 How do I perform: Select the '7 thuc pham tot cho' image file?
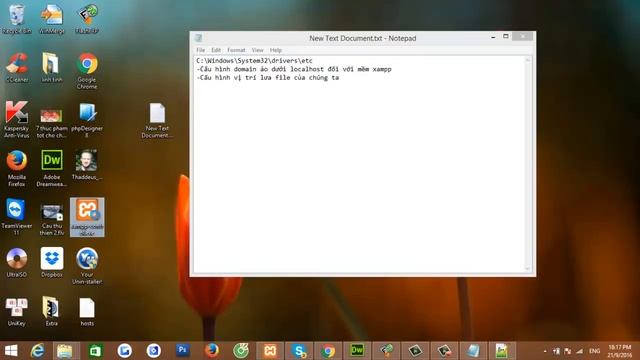[52, 123]
